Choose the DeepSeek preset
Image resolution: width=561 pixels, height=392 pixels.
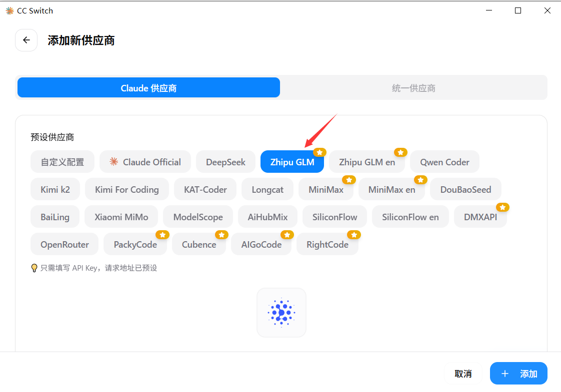226,162
